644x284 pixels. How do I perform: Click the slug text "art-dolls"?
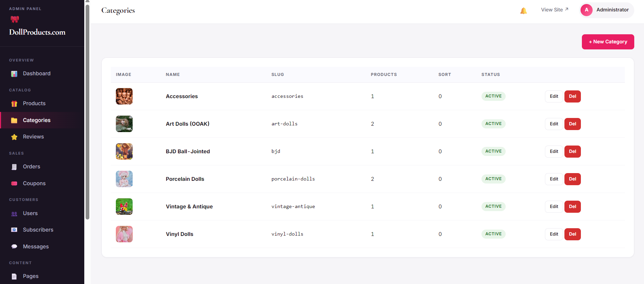(x=284, y=124)
